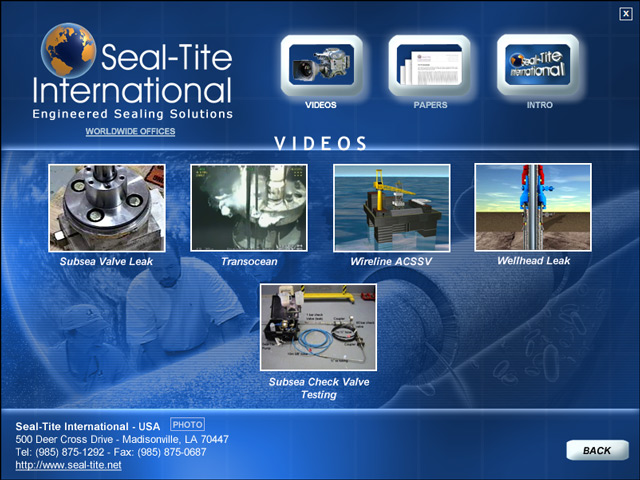Image resolution: width=640 pixels, height=480 pixels.
Task: Open the Papers documents icon
Action: [x=429, y=64]
